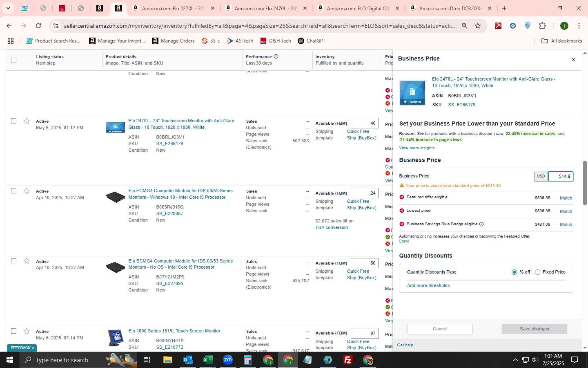The height and width of the screenshot is (368, 588).
Task: Switch to Amazon.com ELO Digital browser tab
Action: tap(358, 8)
